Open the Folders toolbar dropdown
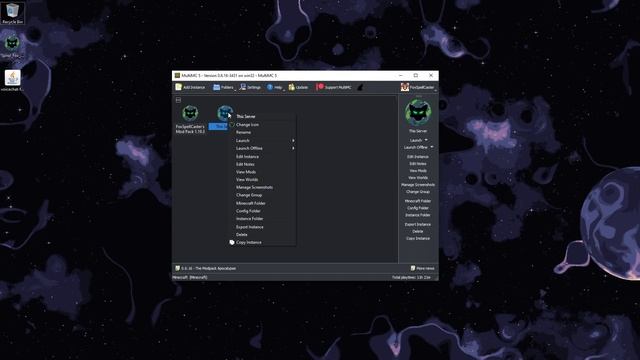This screenshot has height=360, width=640. tap(224, 87)
